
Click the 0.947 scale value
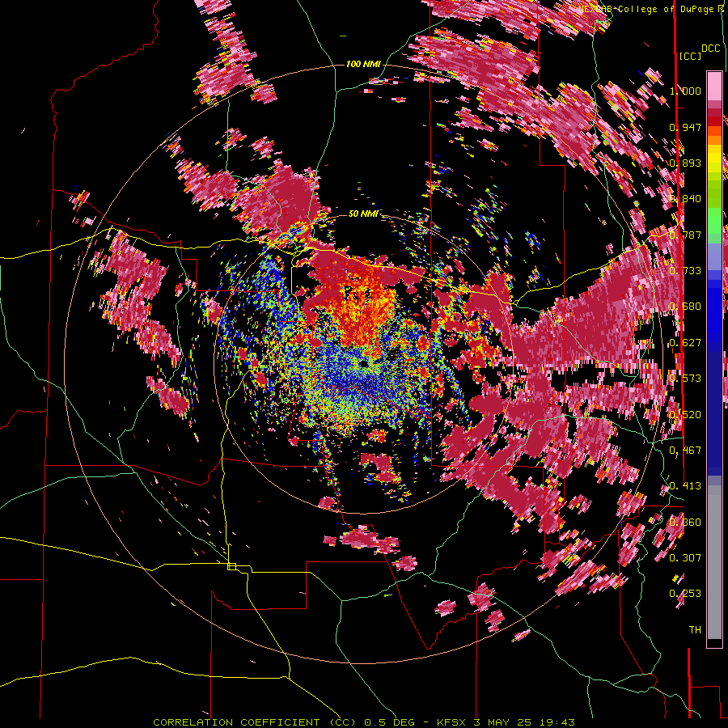click(685, 127)
